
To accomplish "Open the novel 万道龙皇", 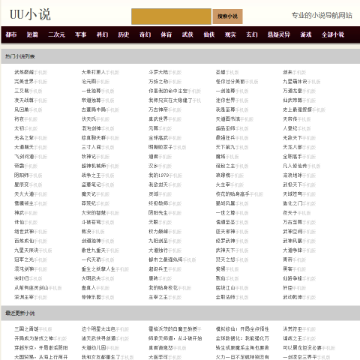I will [293, 91].
